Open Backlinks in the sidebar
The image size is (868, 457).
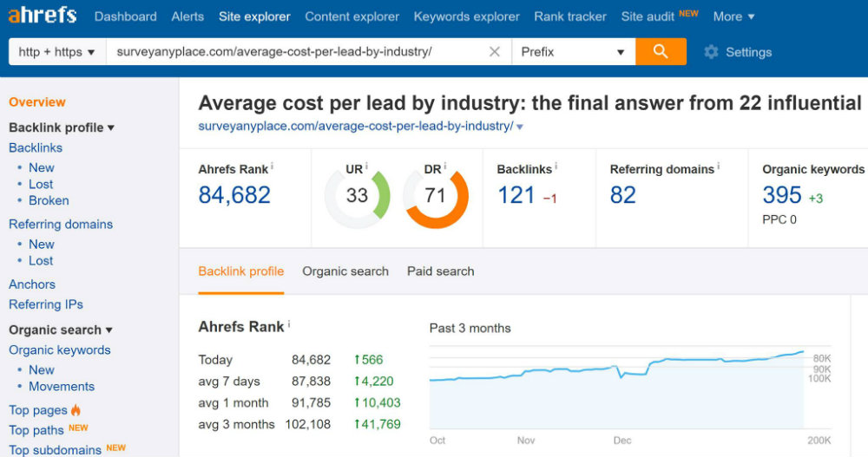point(36,147)
